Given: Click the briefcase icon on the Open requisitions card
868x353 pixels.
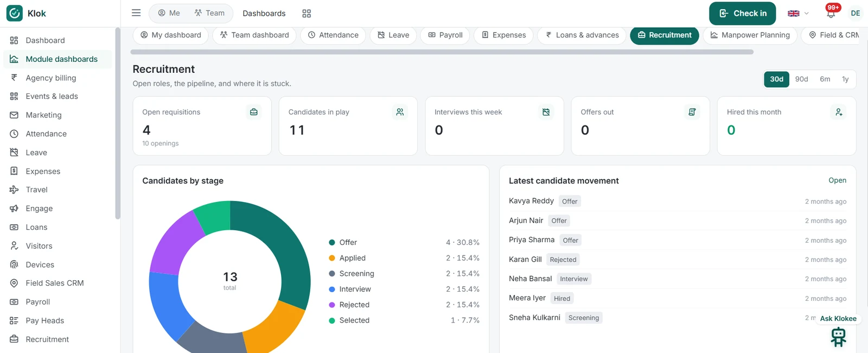Looking at the screenshot, I should tap(254, 112).
